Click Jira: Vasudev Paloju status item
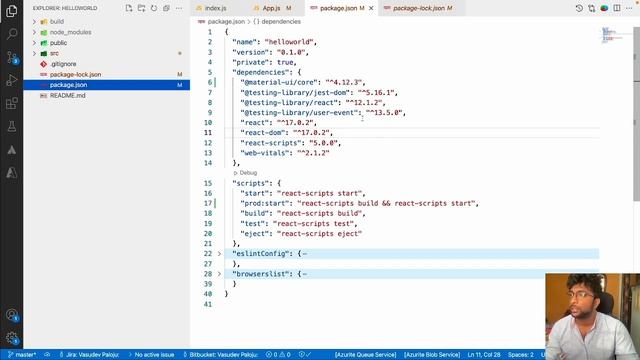 89,355
